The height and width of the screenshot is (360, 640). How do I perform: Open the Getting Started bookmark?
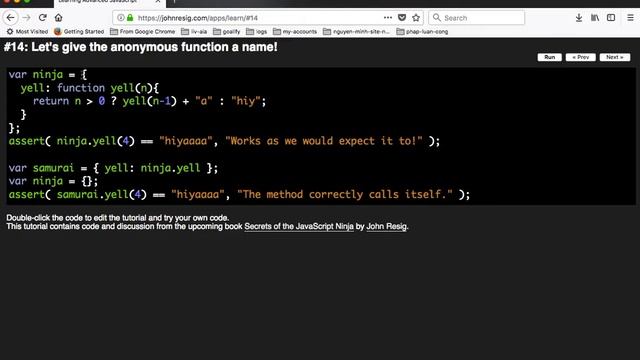(79, 31)
